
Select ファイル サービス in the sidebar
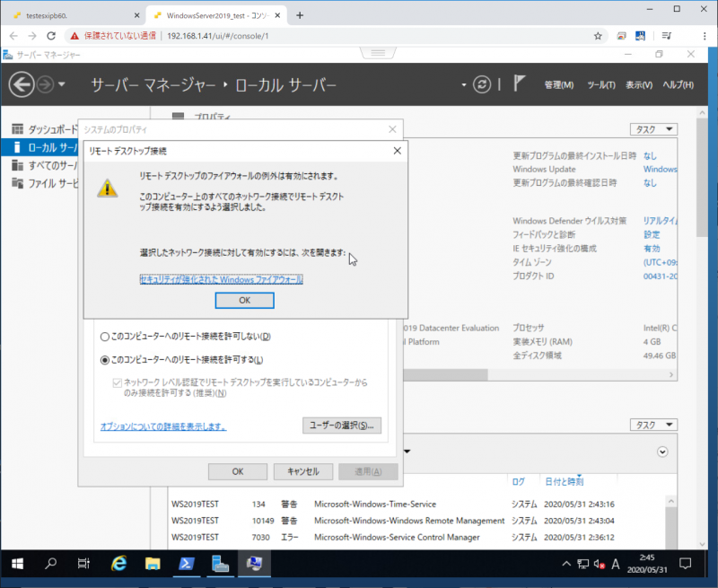45,183
